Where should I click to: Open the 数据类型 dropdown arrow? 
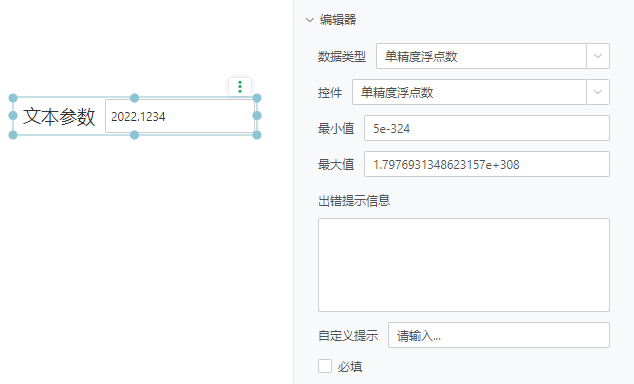pyautogui.click(x=598, y=56)
